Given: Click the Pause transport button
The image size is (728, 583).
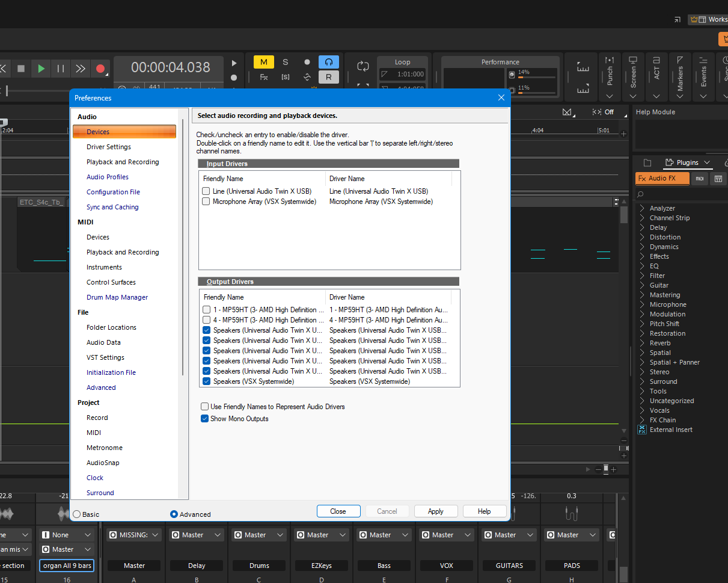Looking at the screenshot, I should coord(61,69).
